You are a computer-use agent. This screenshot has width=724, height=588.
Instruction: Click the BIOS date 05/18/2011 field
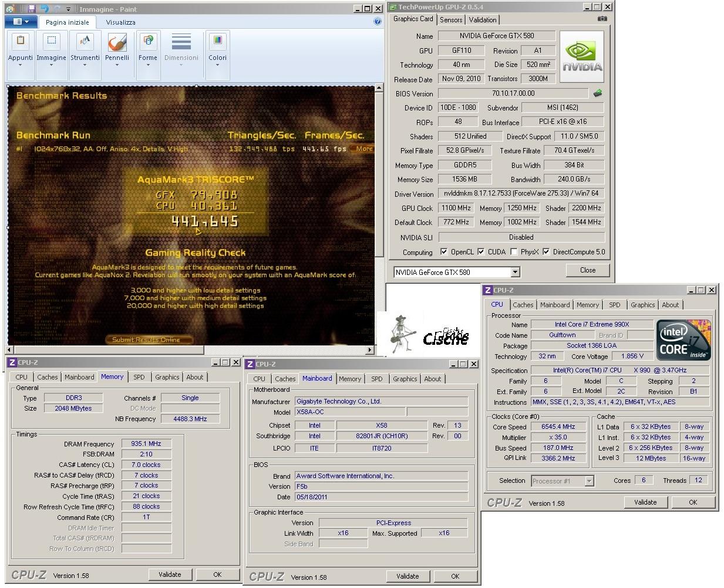tap(381, 497)
